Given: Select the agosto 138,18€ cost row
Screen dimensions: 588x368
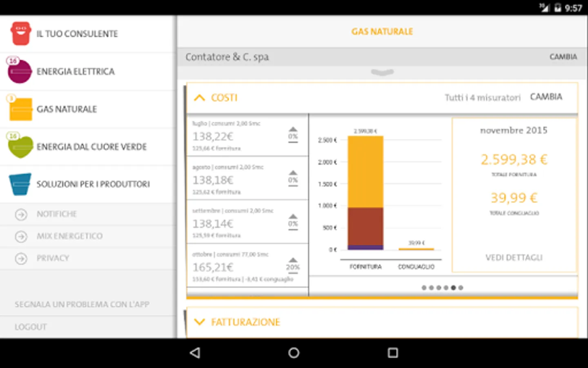Looking at the screenshot, I should coord(247,178).
